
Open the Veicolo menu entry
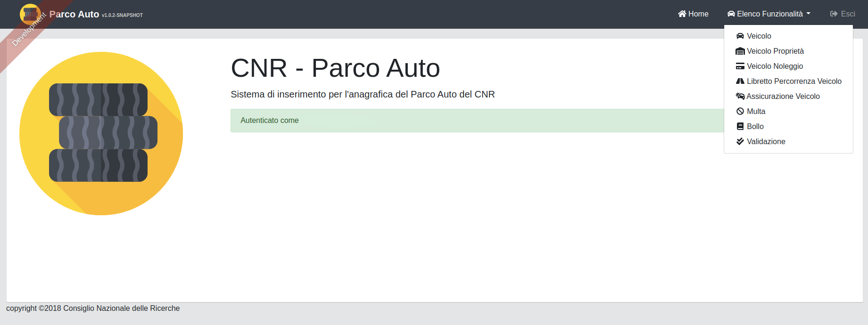[788, 36]
